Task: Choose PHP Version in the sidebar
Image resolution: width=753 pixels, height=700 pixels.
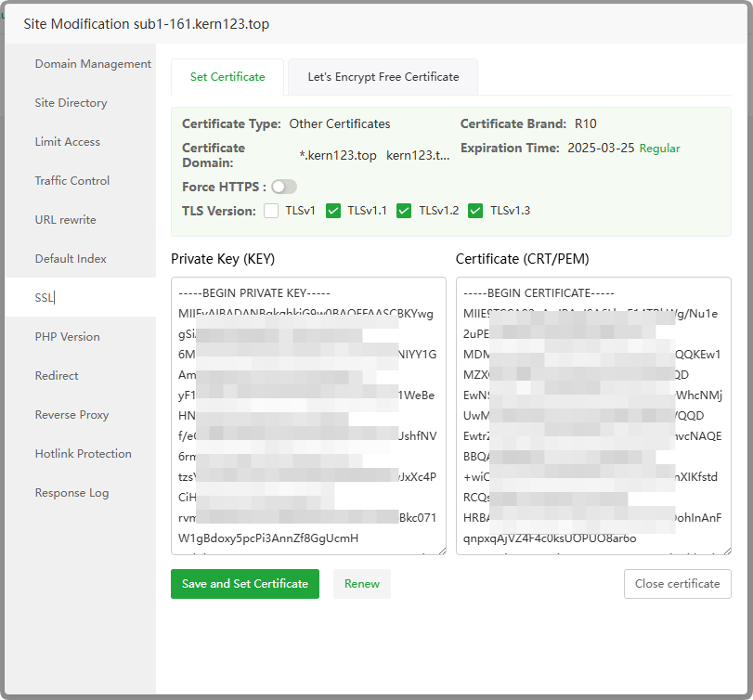Action: coord(67,337)
